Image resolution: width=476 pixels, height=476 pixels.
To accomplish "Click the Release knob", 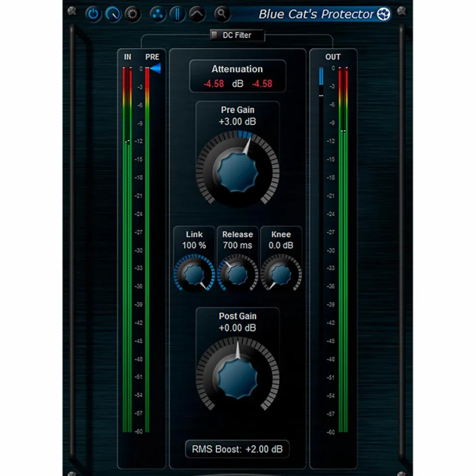I will pyautogui.click(x=238, y=274).
